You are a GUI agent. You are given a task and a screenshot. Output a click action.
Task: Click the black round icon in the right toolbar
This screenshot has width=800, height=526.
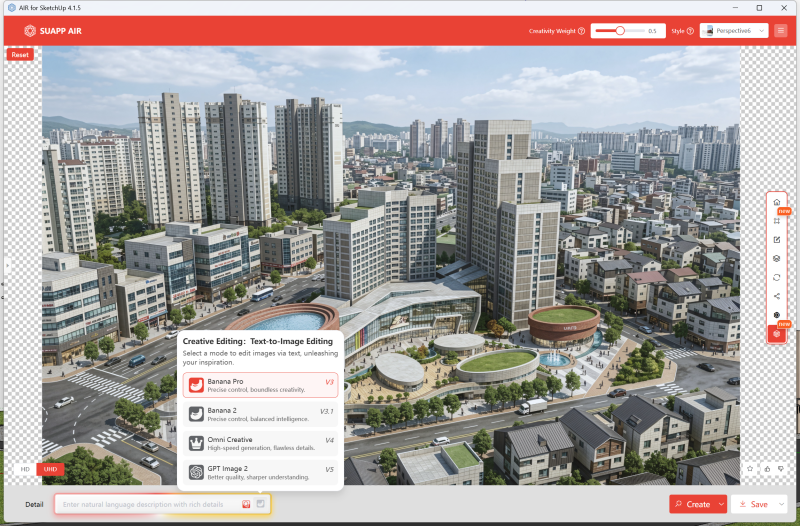[777, 315]
